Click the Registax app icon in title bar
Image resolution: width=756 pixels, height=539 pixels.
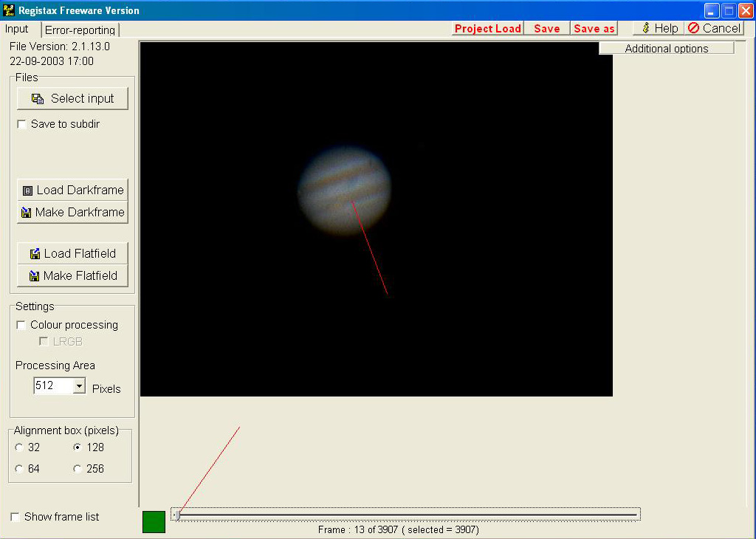(x=9, y=10)
